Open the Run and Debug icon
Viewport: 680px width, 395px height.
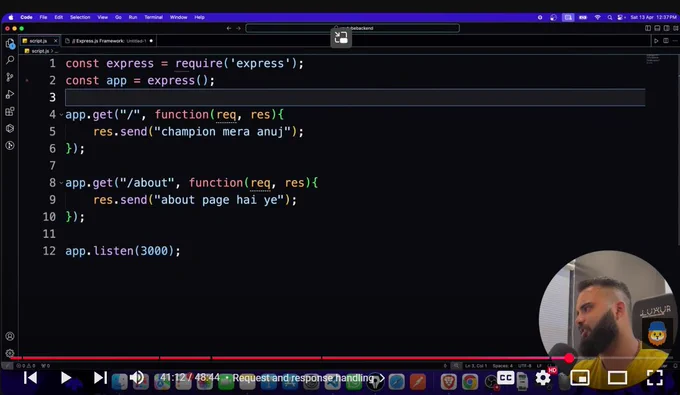[10, 95]
